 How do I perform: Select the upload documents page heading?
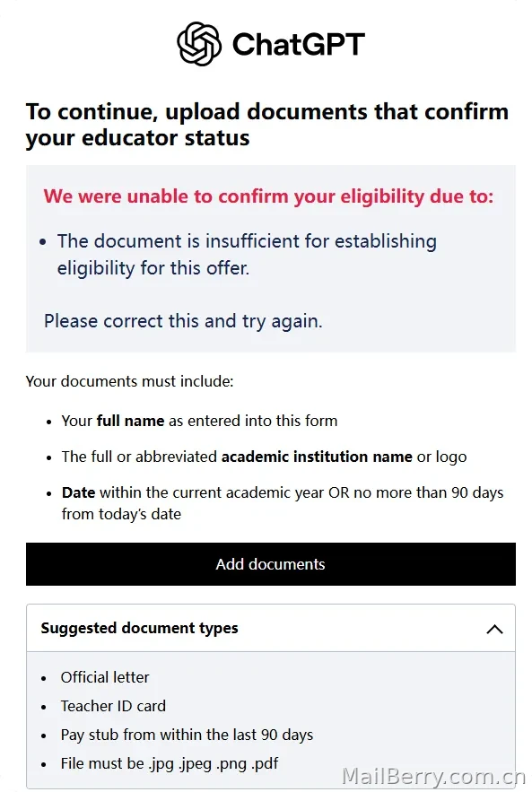[267, 125]
